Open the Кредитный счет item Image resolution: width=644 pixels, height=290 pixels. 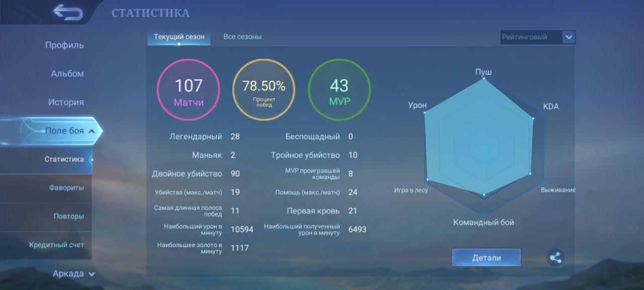coord(56,245)
